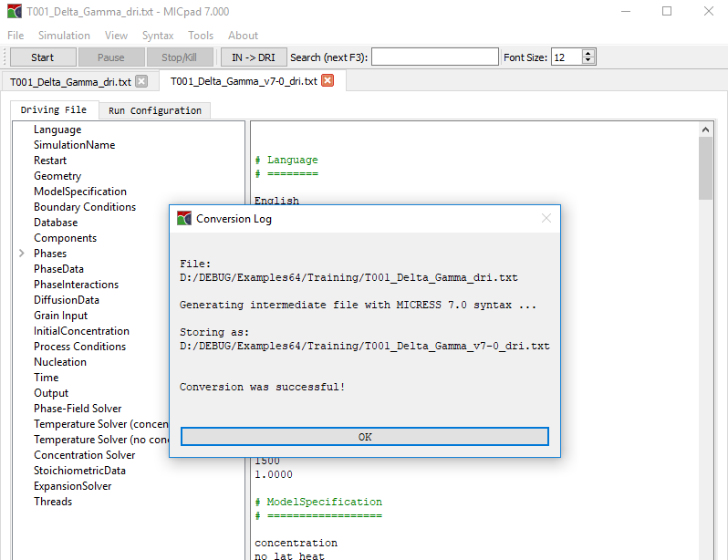728x560 pixels.
Task: Decrease font size with the down arrow
Action: pyautogui.click(x=588, y=61)
